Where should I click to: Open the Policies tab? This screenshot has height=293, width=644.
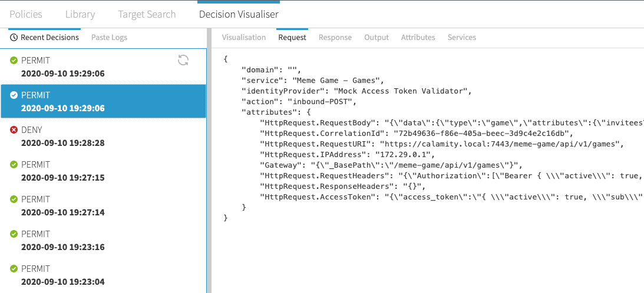pos(25,14)
